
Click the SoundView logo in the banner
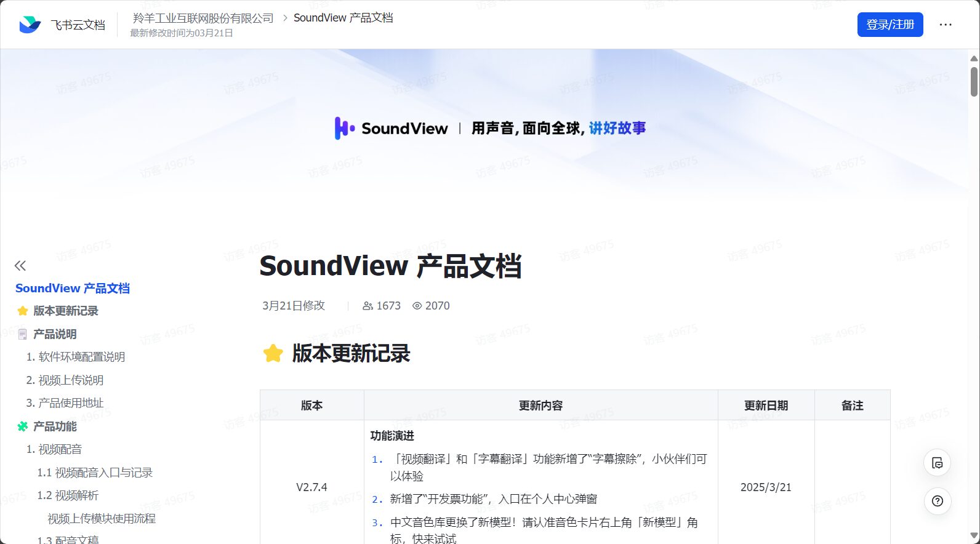coord(391,128)
